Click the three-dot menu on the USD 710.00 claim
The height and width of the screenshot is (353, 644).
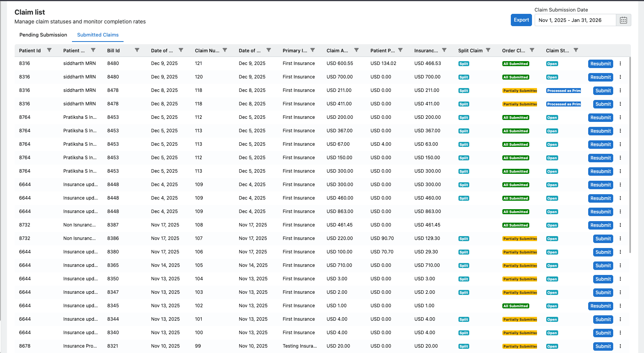(620, 265)
